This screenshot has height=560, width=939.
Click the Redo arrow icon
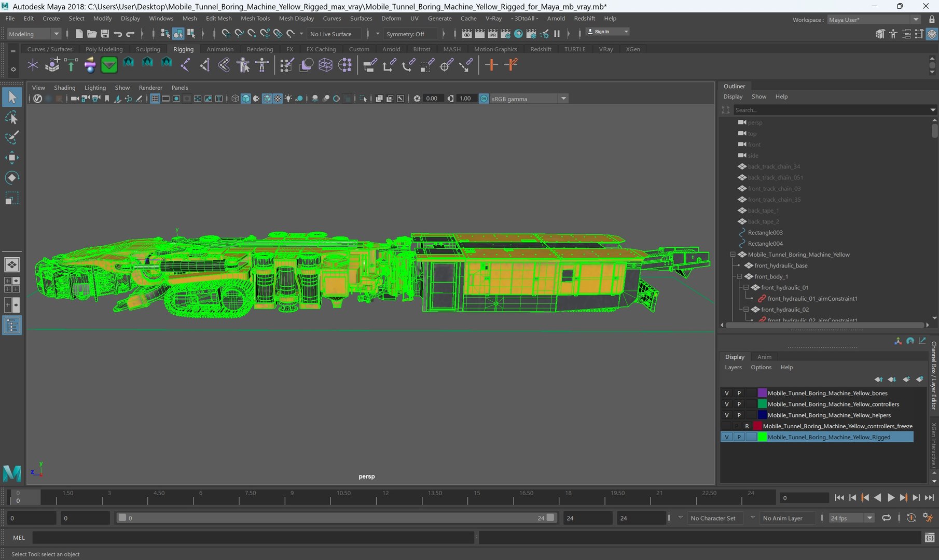coord(131,34)
